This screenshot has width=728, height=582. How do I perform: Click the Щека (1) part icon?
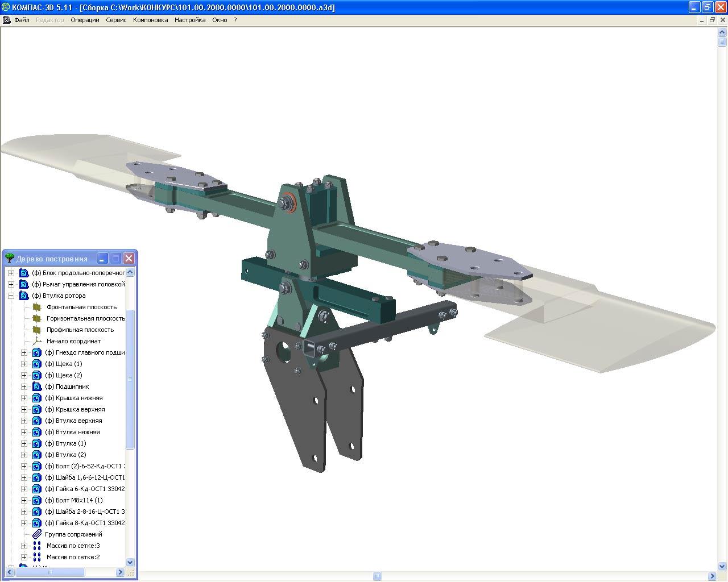point(37,364)
